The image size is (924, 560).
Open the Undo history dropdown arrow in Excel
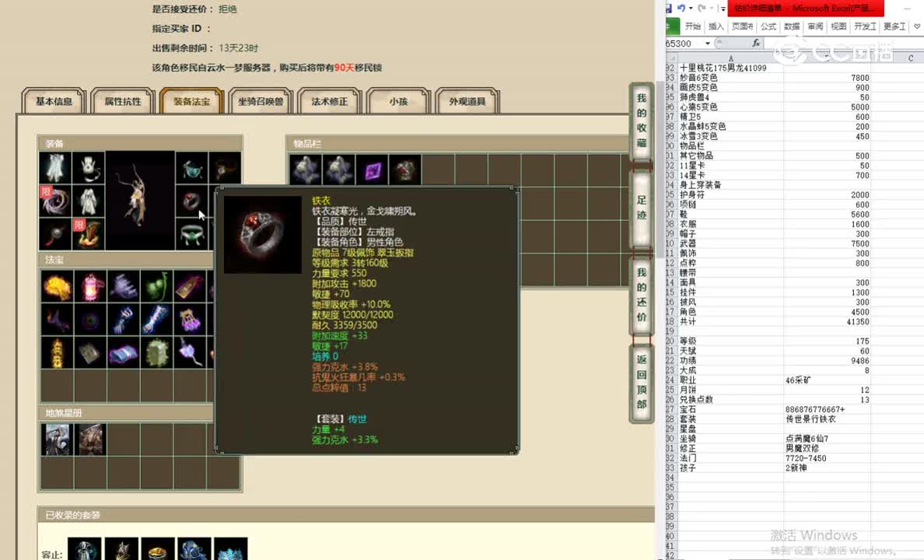(691, 9)
